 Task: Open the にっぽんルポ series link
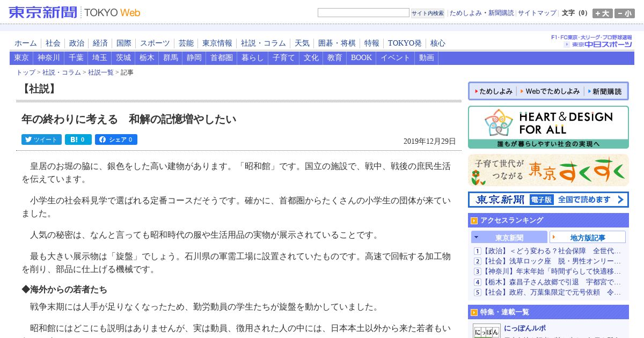coord(525,328)
